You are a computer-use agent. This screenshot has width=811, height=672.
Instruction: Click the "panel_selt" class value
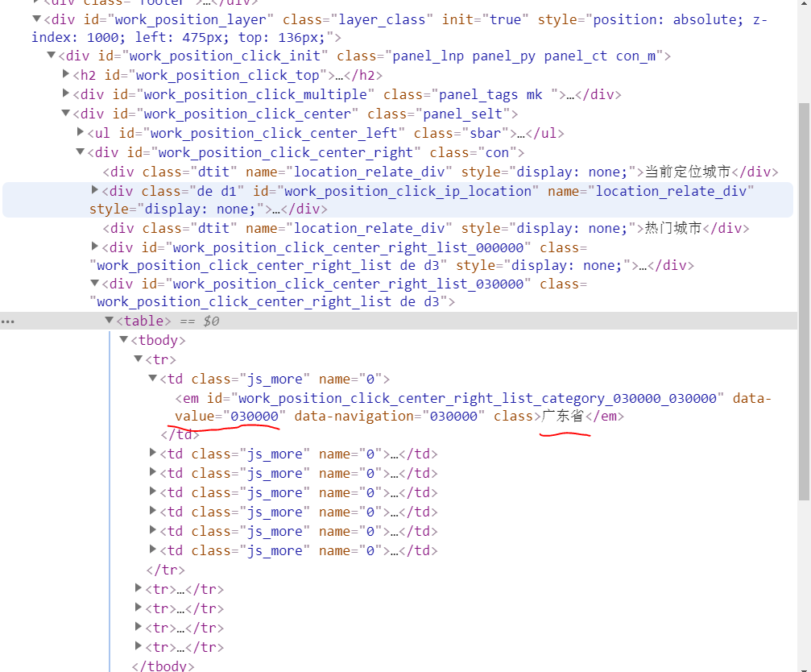[x=463, y=114]
